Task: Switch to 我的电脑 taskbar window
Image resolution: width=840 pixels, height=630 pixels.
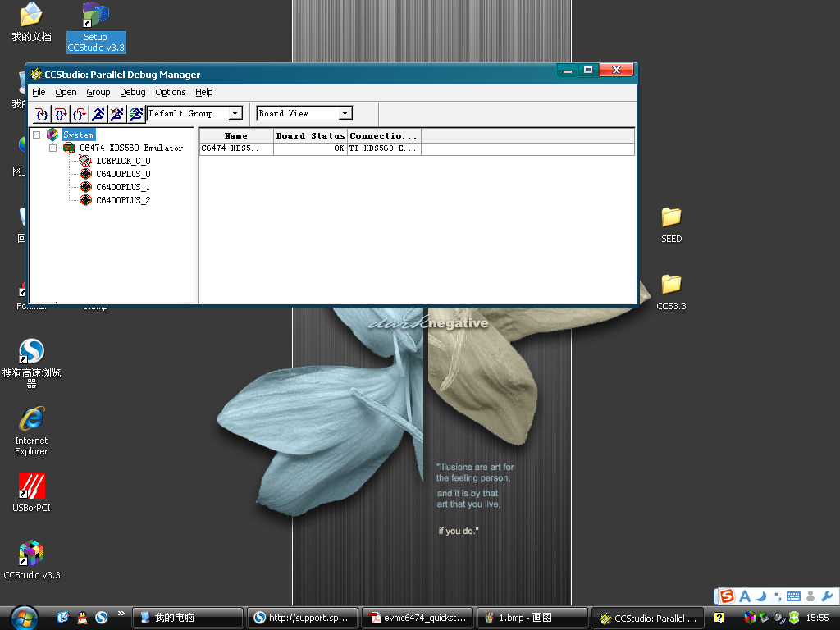Action: point(188,618)
